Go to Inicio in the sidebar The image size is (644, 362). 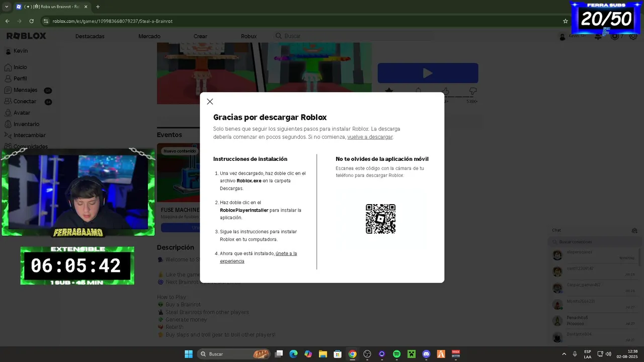click(16, 67)
